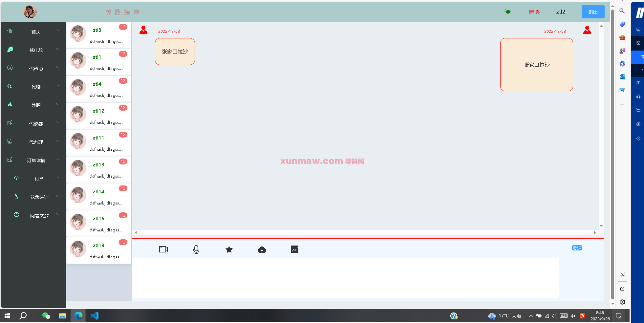
Task: Select the 代聊 menu label
Action: coord(36,87)
